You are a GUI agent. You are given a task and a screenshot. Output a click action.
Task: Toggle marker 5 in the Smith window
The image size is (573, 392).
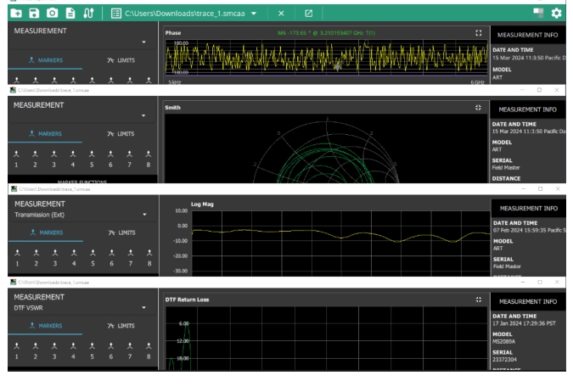click(x=92, y=159)
